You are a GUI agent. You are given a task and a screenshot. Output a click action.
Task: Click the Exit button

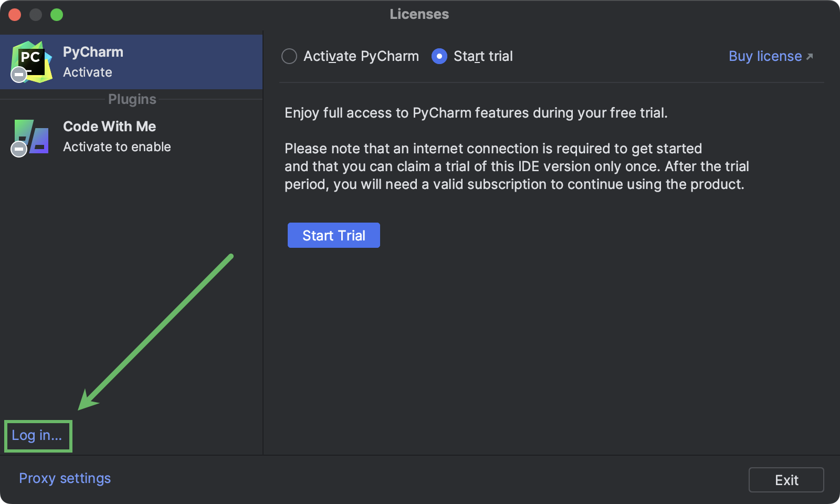click(786, 479)
